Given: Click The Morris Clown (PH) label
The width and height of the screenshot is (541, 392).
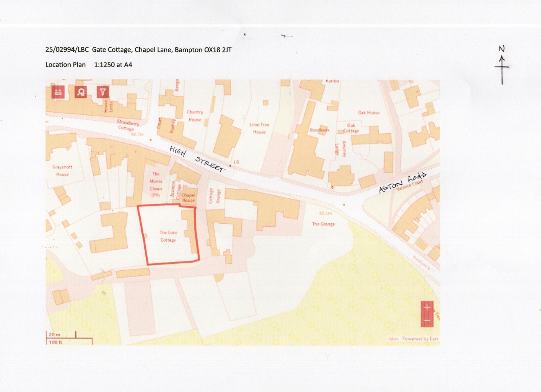Looking at the screenshot, I should click(156, 185).
